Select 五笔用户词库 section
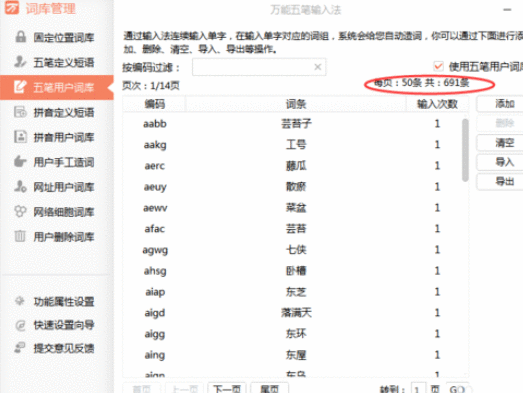Screen dimensions: 523x393 (x=57, y=87)
